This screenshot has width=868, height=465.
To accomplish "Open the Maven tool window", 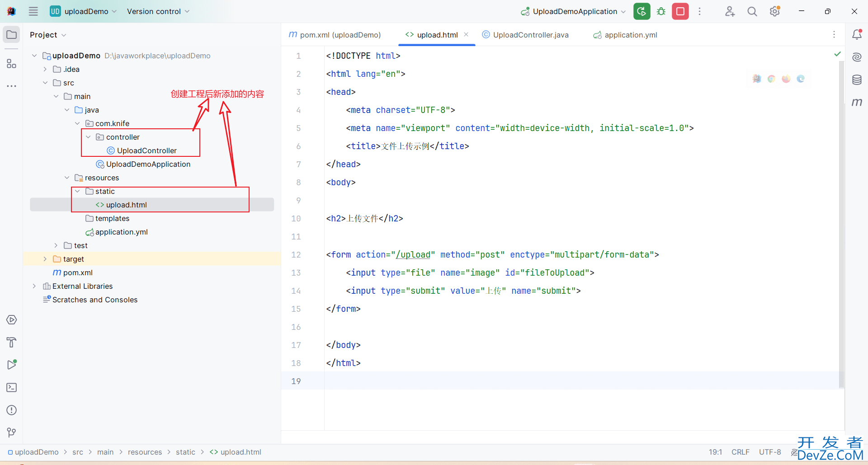I will [857, 103].
